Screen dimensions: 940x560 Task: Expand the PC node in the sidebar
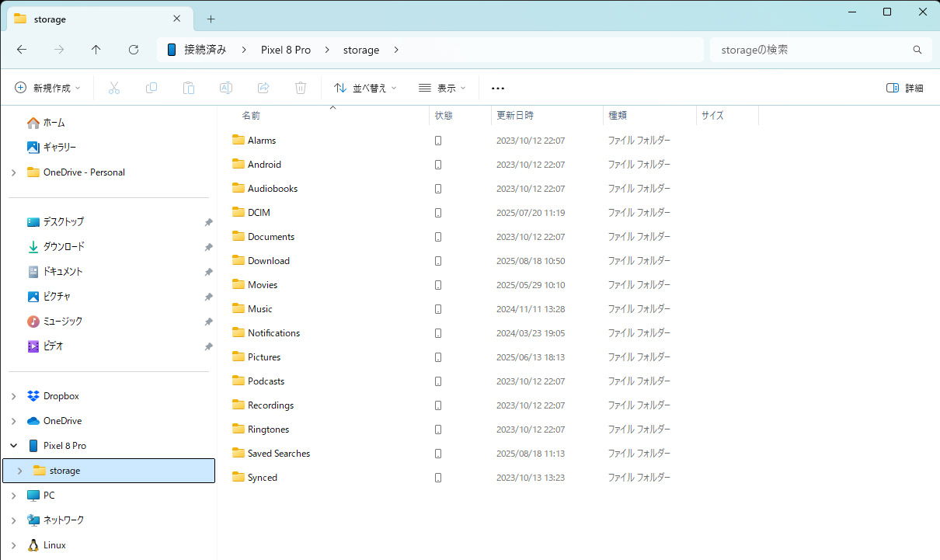point(13,495)
